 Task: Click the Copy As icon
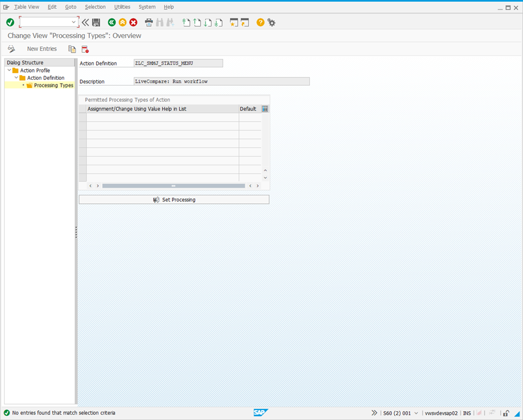pyautogui.click(x=72, y=49)
